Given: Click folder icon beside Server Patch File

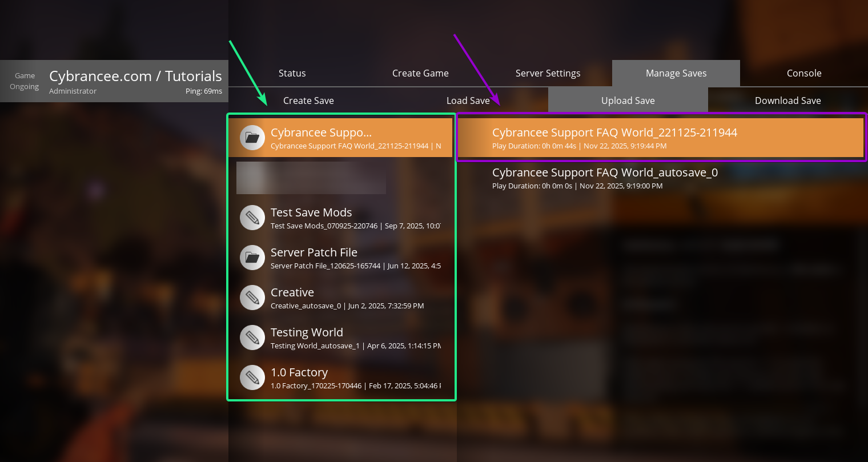Looking at the screenshot, I should click(252, 258).
